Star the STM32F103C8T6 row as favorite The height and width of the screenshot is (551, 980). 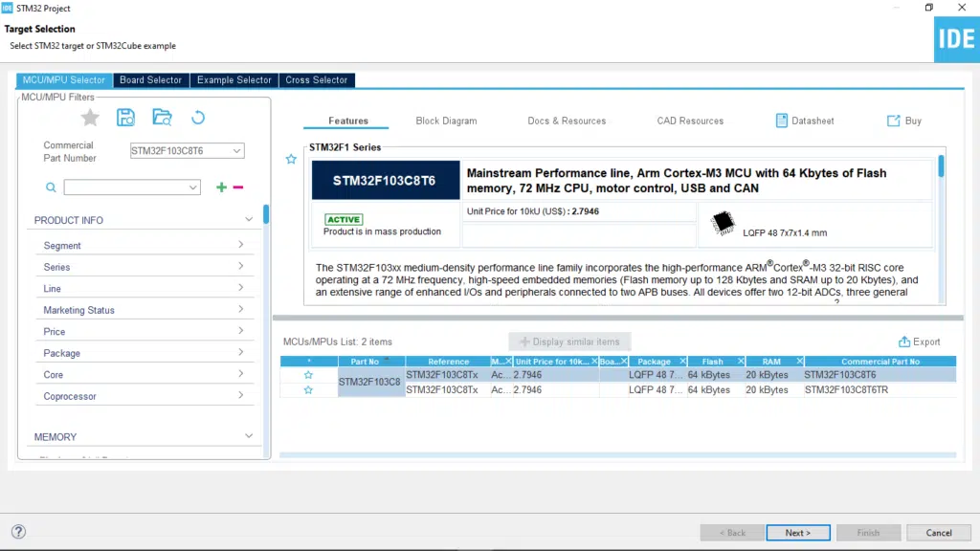click(x=308, y=375)
